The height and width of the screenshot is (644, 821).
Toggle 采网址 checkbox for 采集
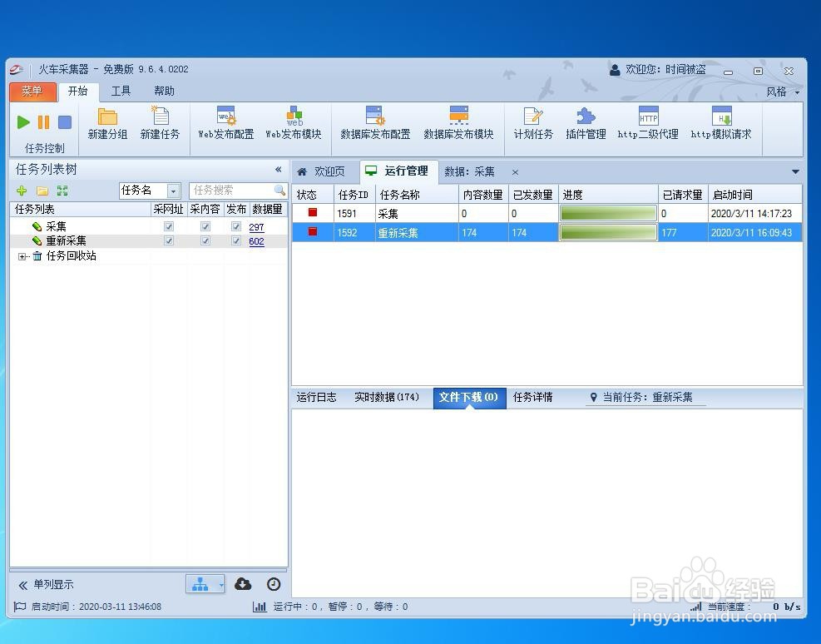(169, 226)
